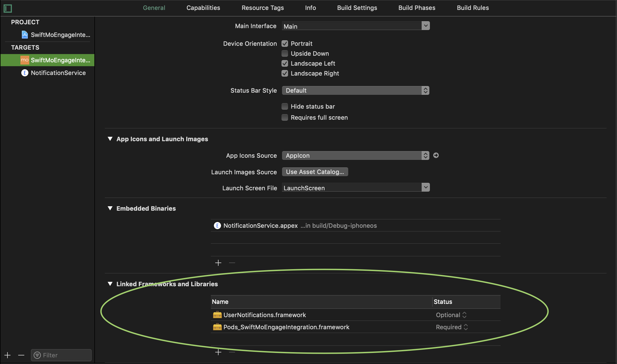Remove target using minus icon in sidebar
The height and width of the screenshot is (364, 617).
click(21, 355)
